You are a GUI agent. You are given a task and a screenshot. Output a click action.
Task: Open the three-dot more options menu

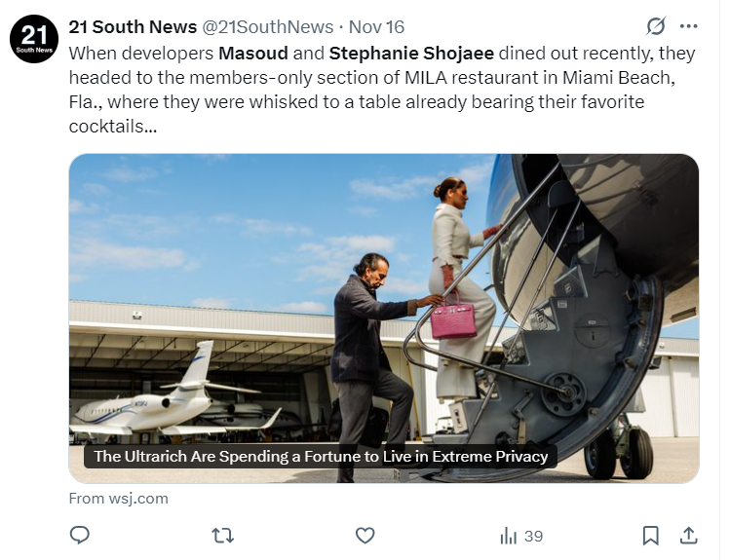689,26
